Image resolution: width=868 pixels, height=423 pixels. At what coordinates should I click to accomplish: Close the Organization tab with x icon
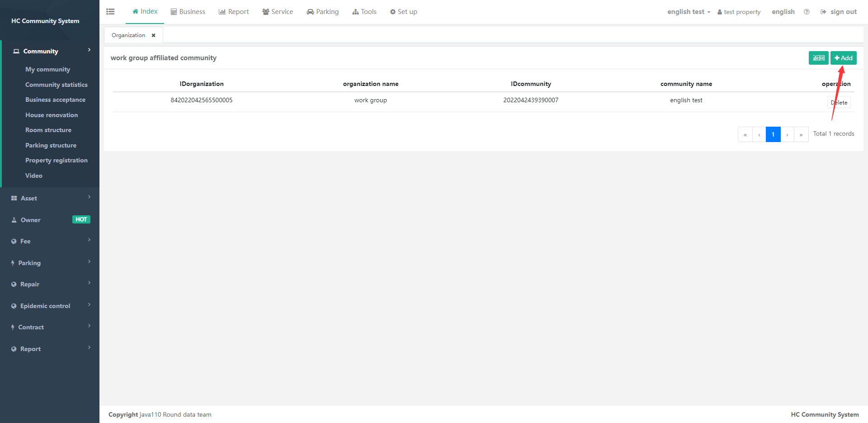[x=154, y=35]
